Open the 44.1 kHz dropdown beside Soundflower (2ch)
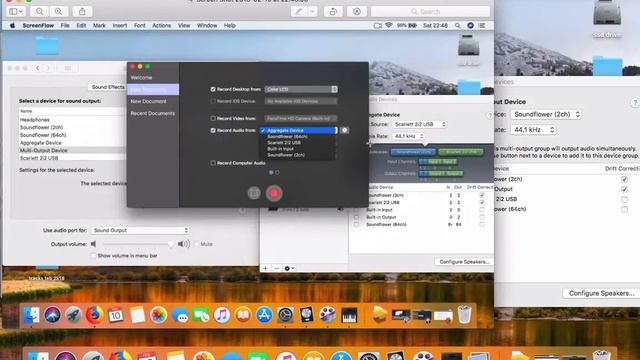640x360 pixels. [533, 130]
